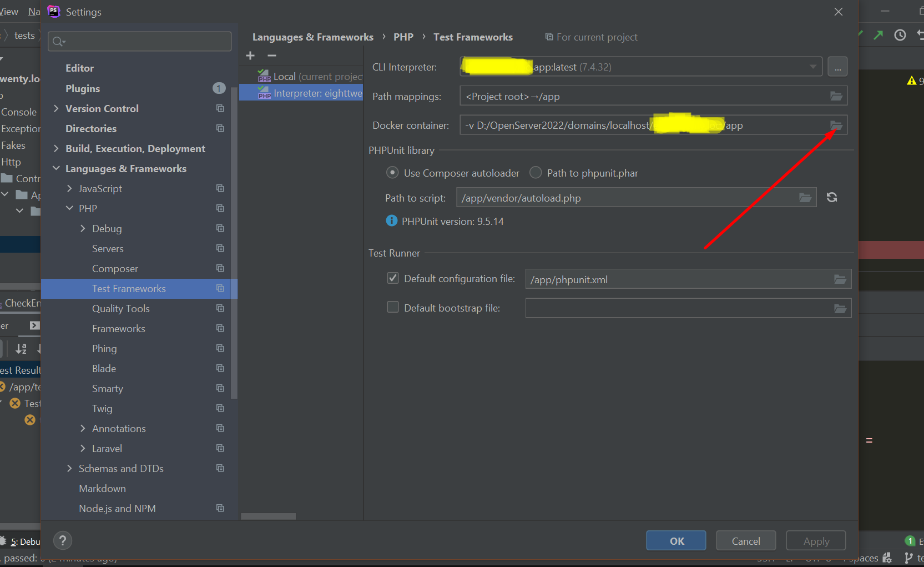
Task: Click Cancel to discard settings
Action: coord(746,540)
